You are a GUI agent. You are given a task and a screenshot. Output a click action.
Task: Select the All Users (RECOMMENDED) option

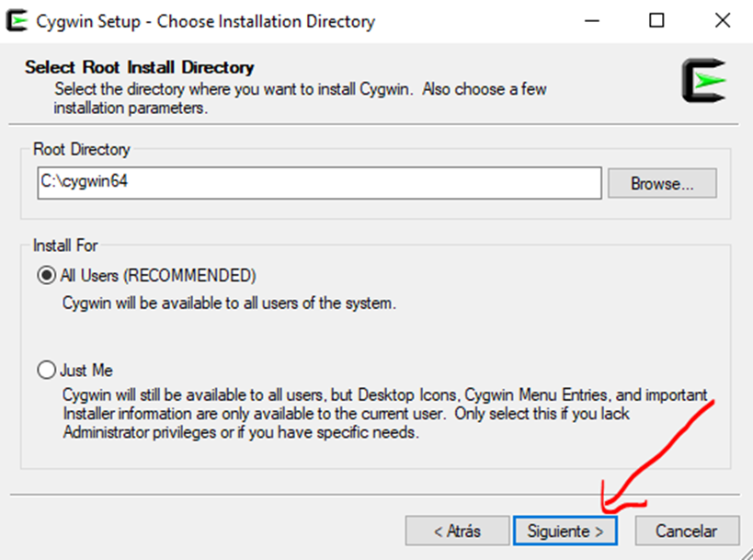47,275
